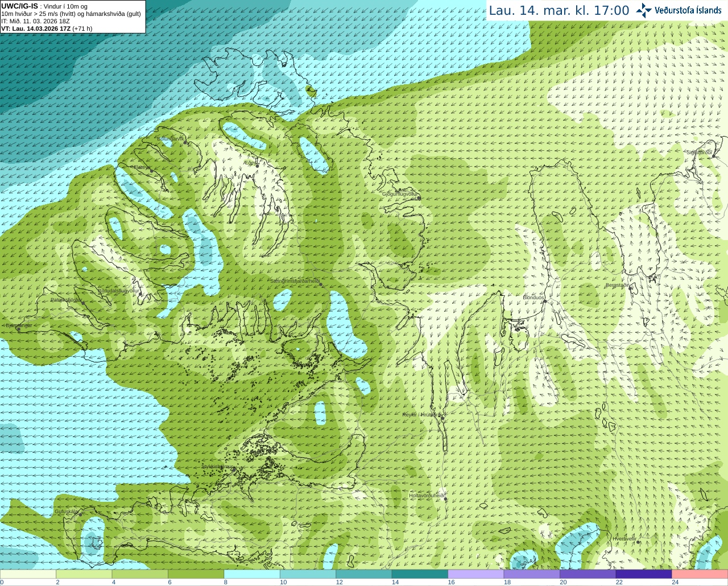Select the Patreksfjörður station label
Image resolution: width=728 pixels, height=586 pixels.
[x=66, y=299]
